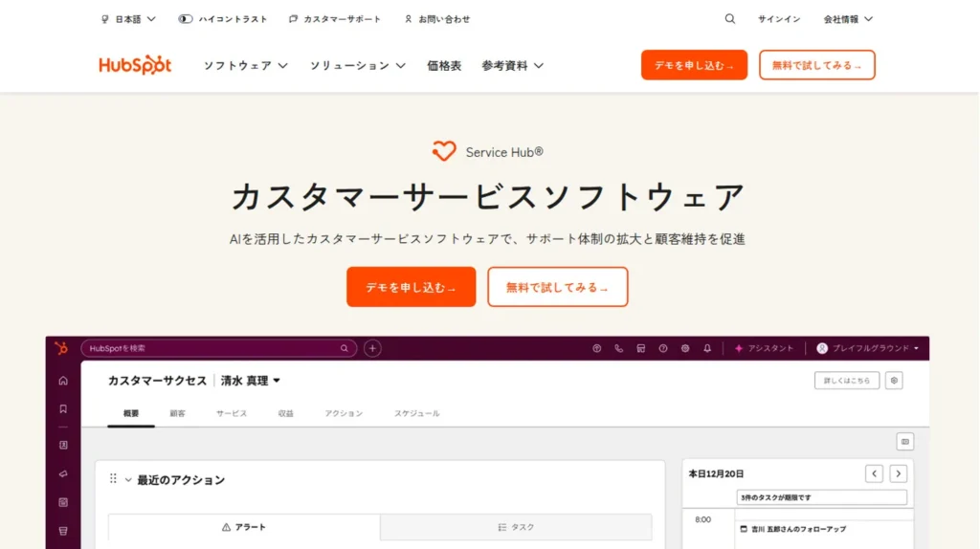Click the marketing megaphone icon in sidebar

pos(63,474)
